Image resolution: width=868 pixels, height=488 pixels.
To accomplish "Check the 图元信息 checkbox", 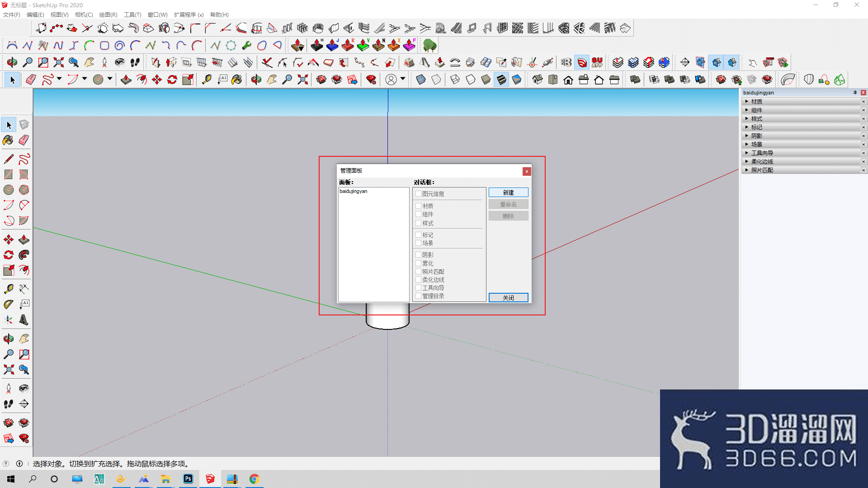I will tap(418, 193).
